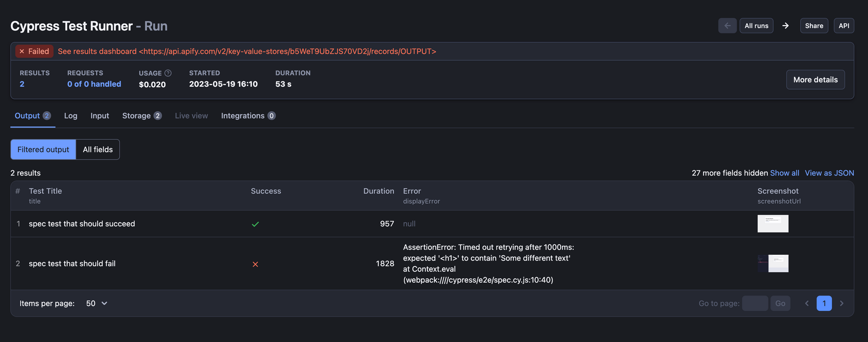Select page 1 in pagination
868x342 pixels.
click(824, 303)
